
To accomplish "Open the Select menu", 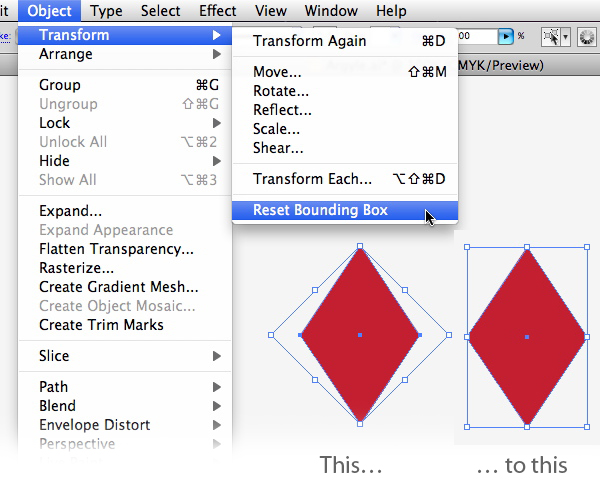I will coord(160,10).
